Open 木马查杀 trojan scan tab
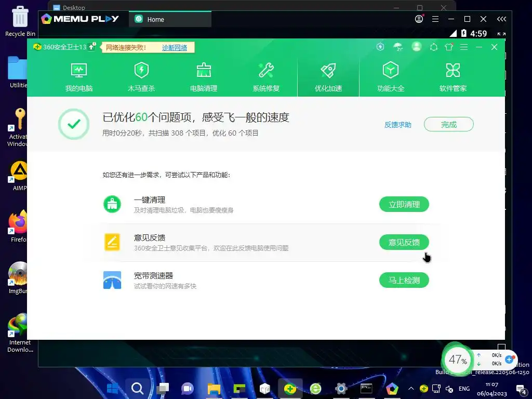Viewport: 532px width, 399px height. pyautogui.click(x=141, y=77)
